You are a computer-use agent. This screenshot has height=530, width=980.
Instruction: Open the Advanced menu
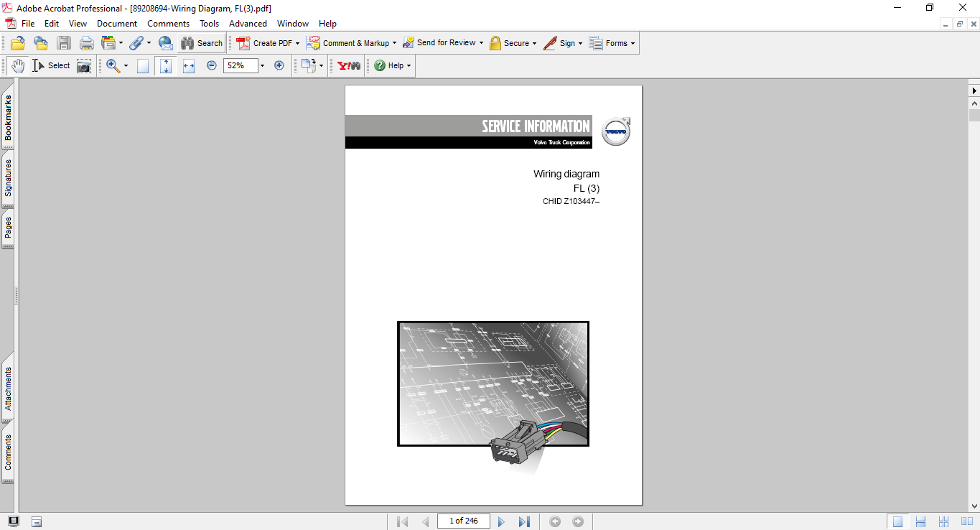248,24
